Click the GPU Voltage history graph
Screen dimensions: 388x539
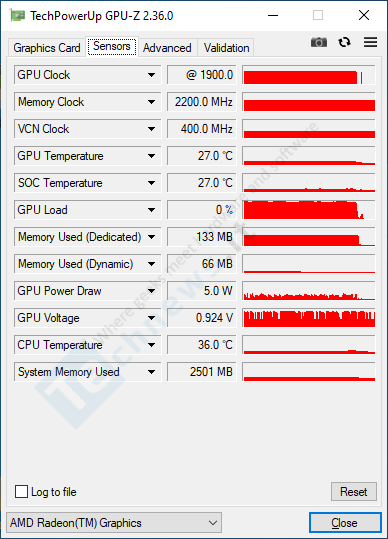point(309,318)
